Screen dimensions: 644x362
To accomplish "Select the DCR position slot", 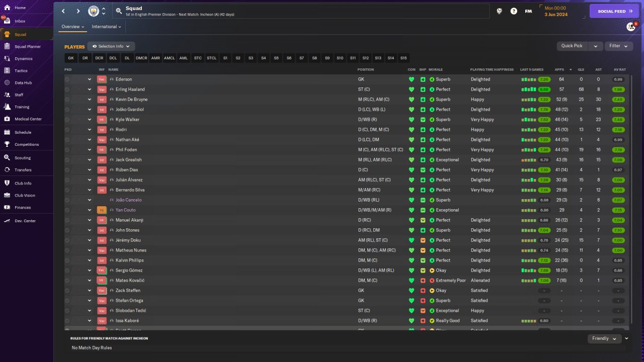I will tap(99, 58).
